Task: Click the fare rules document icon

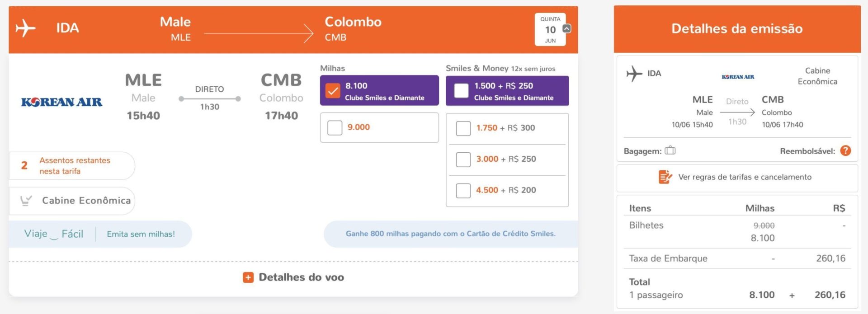Action: pyautogui.click(x=665, y=177)
